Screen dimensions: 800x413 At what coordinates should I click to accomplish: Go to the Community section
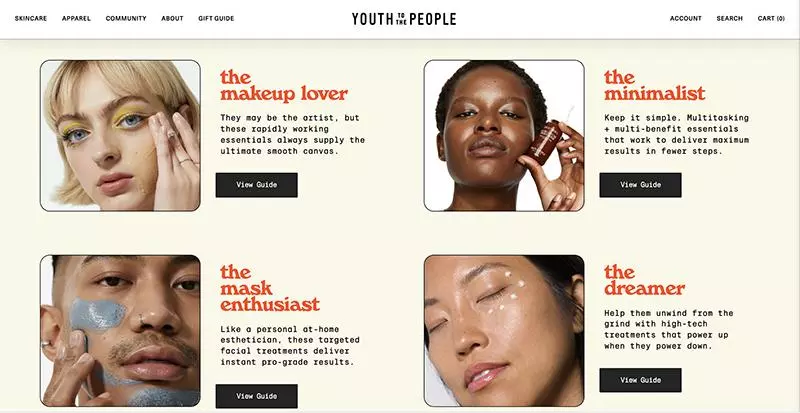point(126,18)
